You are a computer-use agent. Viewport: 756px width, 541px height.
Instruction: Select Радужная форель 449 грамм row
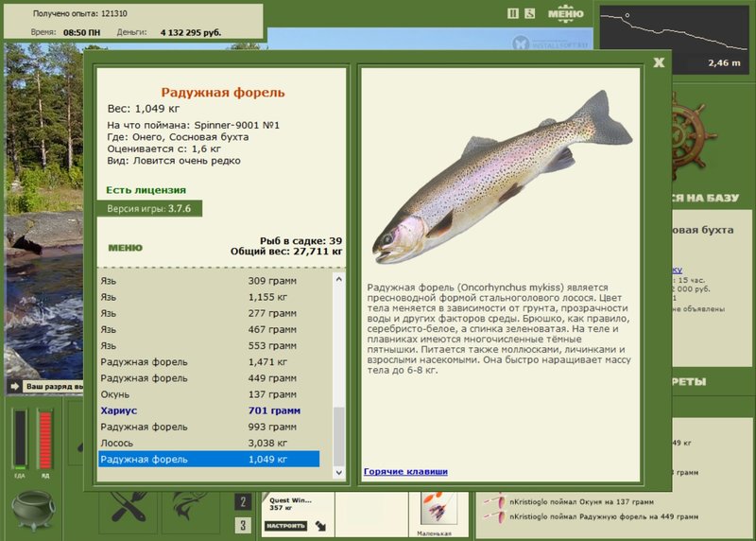(x=209, y=378)
